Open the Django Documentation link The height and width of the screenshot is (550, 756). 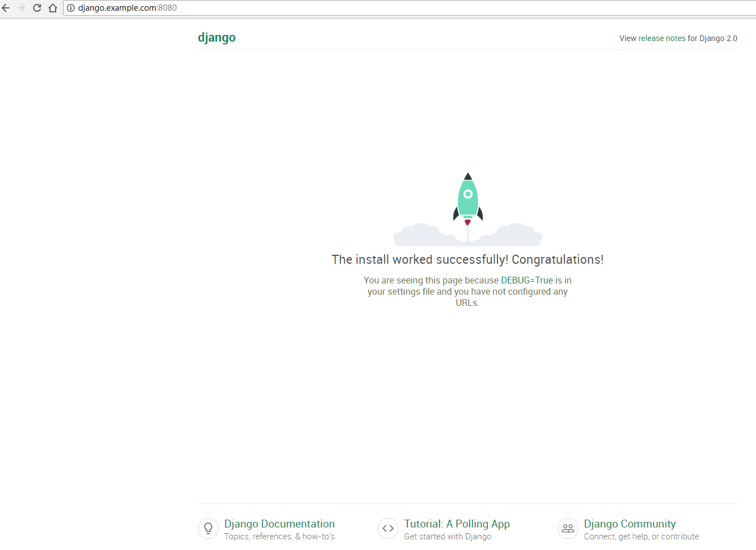tap(279, 524)
